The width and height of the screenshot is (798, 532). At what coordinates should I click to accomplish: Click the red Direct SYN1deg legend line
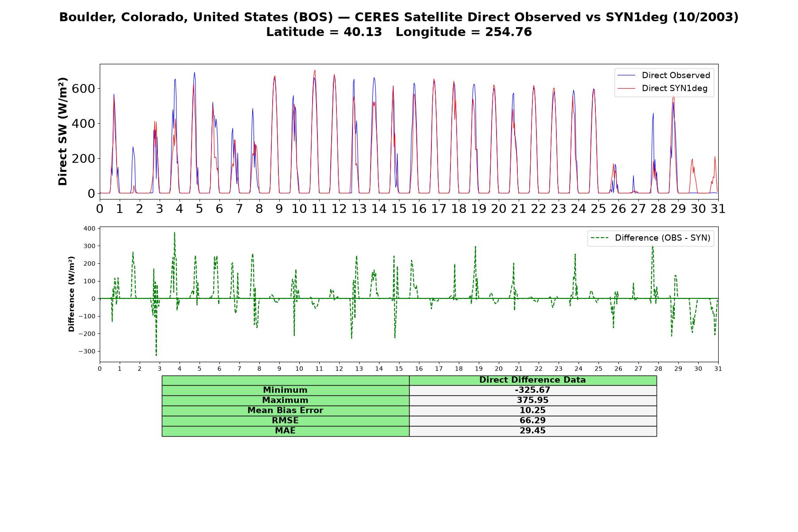(x=626, y=89)
